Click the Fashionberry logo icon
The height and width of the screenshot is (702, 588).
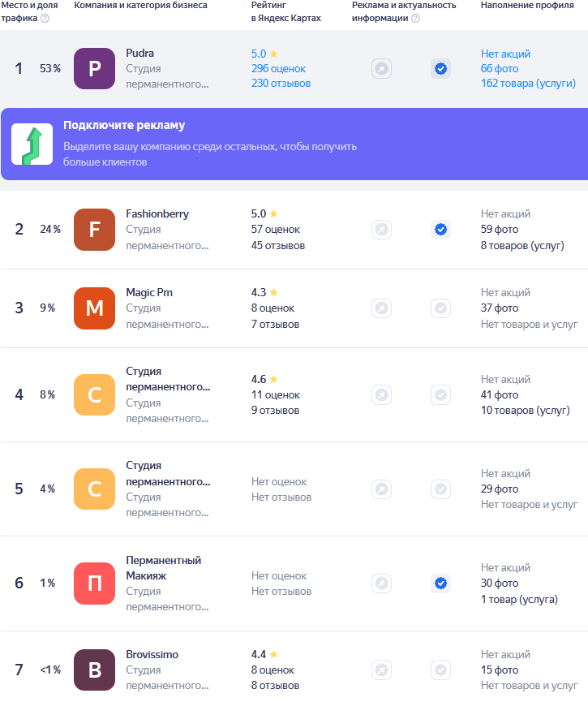point(94,229)
